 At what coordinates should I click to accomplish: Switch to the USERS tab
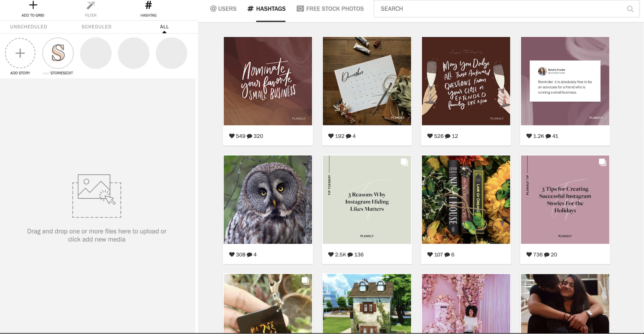(224, 8)
